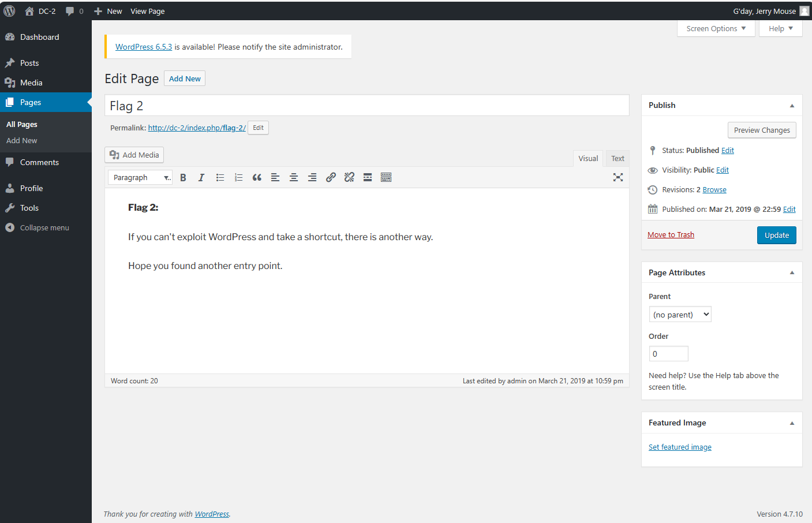Click the Last edited by admin text
This screenshot has width=812, height=523.
[x=543, y=380]
